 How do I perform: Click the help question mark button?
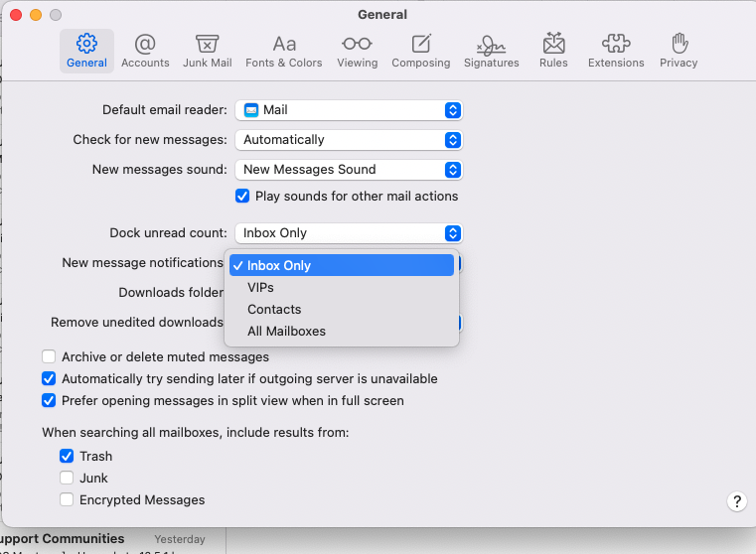pos(737,501)
